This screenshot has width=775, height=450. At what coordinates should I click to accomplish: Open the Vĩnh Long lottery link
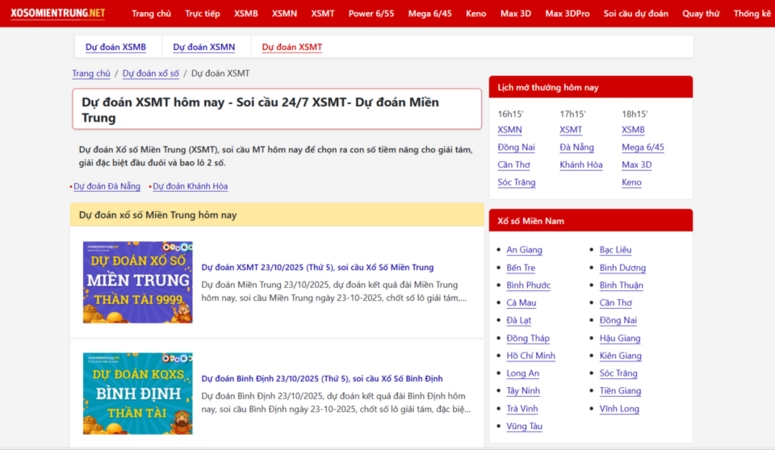[x=619, y=408]
